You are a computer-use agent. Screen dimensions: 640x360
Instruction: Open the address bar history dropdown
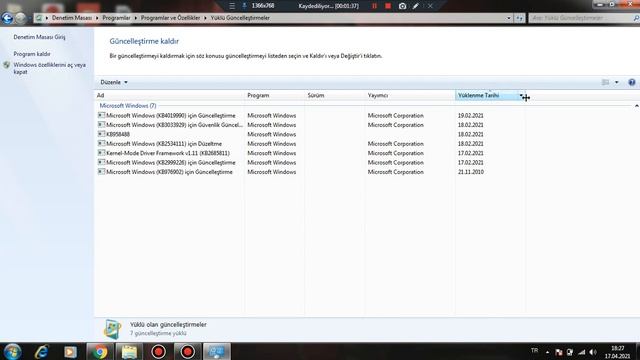tap(509, 18)
